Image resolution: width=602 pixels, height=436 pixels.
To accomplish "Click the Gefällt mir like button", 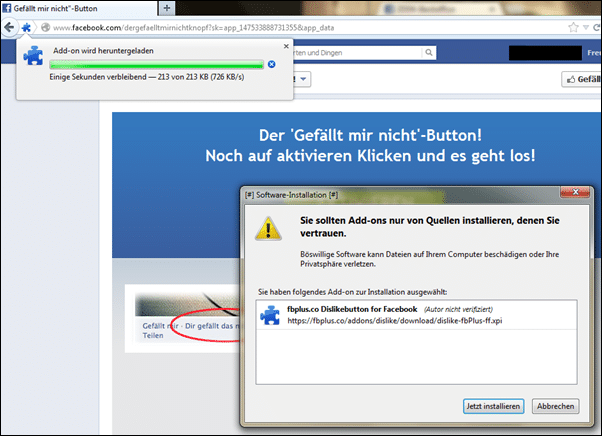I will point(582,79).
